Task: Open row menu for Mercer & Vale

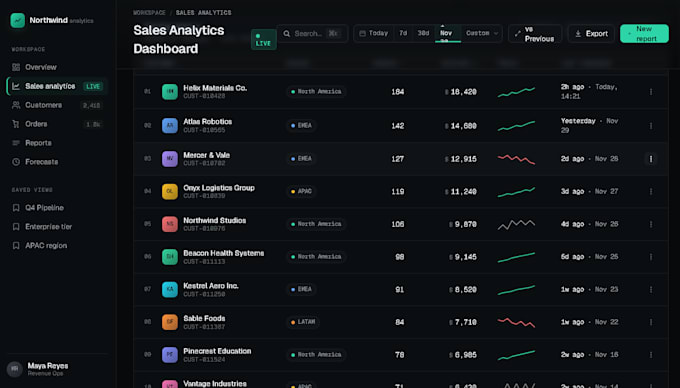Action: (x=651, y=159)
